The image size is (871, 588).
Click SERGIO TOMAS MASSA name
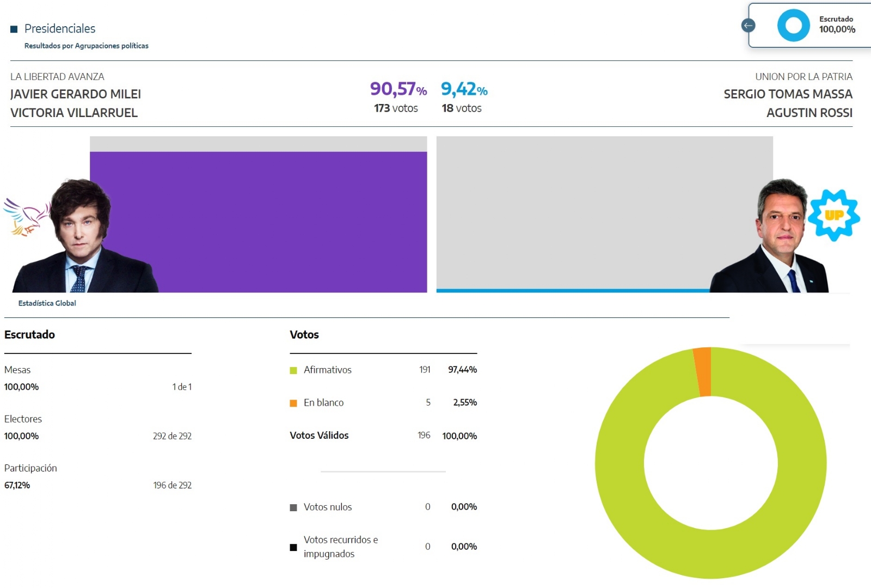coord(788,94)
